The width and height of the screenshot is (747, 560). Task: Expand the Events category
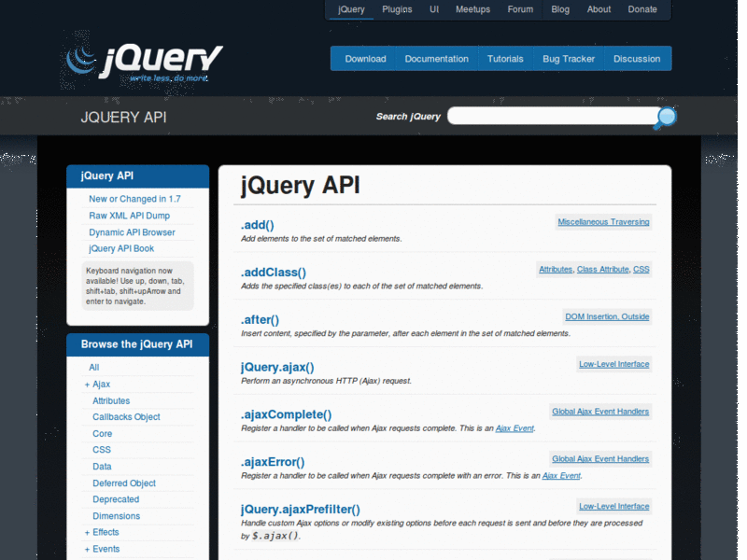pos(87,549)
